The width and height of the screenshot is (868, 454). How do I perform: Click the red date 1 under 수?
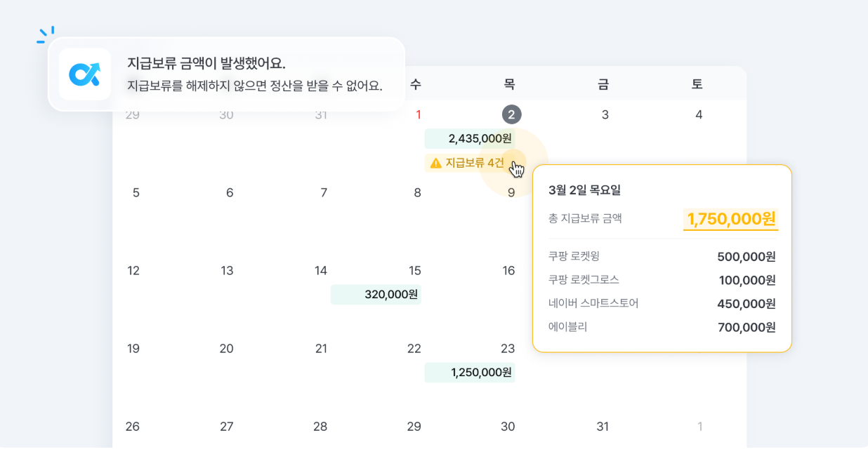click(x=419, y=114)
